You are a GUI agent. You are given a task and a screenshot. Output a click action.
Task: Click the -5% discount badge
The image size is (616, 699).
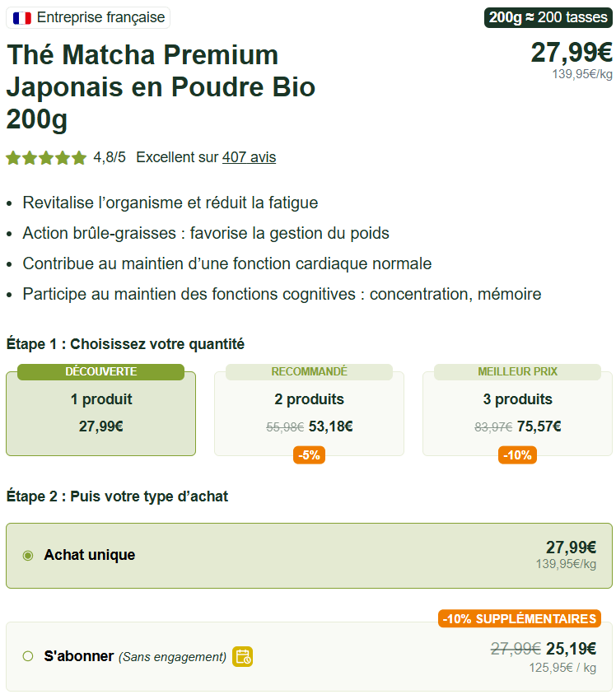click(309, 454)
